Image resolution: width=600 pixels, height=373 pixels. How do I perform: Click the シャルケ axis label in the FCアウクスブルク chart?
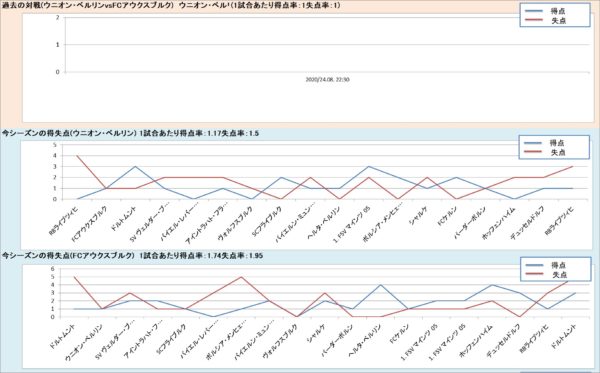[x=317, y=333]
